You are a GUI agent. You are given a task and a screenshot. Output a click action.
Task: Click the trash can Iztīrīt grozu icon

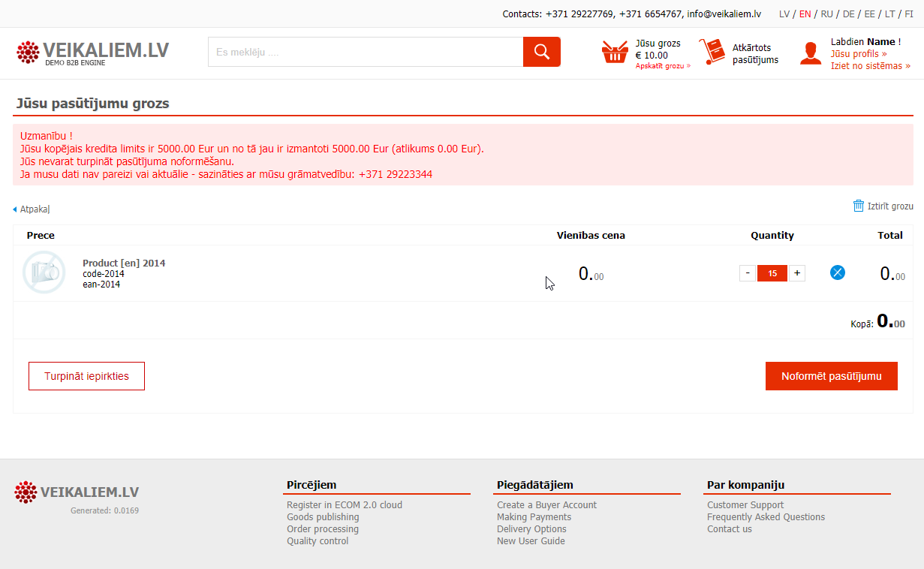pos(859,206)
